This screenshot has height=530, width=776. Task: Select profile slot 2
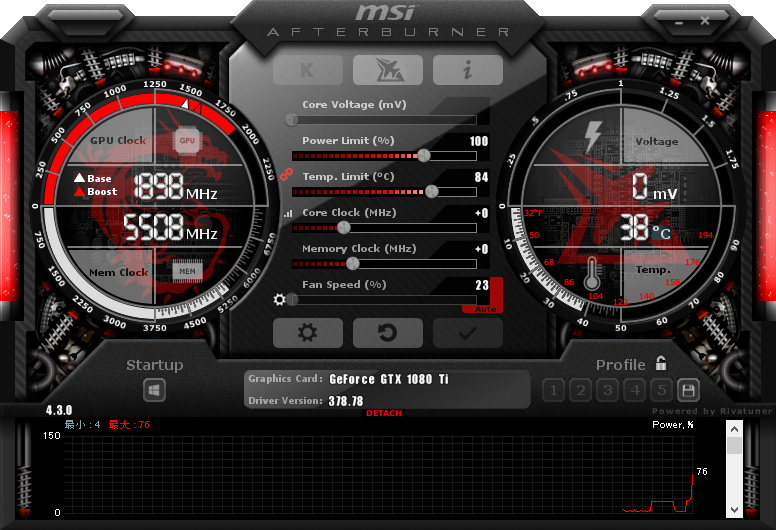(x=581, y=390)
